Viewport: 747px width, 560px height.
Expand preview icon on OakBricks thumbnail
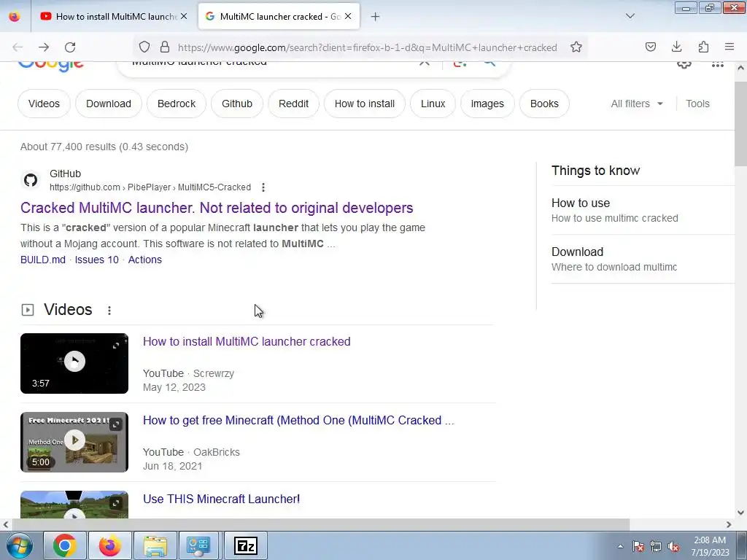(x=116, y=424)
